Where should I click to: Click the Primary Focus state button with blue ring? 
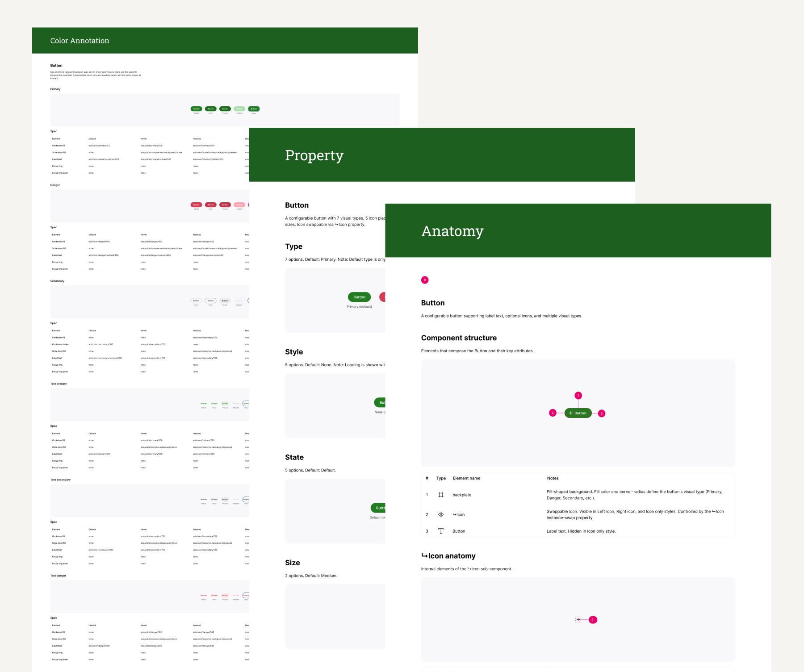click(x=254, y=109)
